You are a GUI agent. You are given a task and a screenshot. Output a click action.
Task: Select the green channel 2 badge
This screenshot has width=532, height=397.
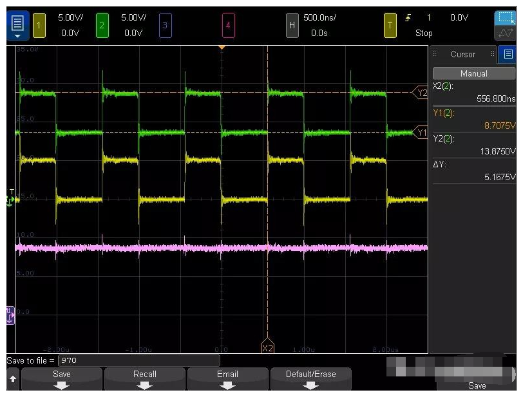(101, 25)
